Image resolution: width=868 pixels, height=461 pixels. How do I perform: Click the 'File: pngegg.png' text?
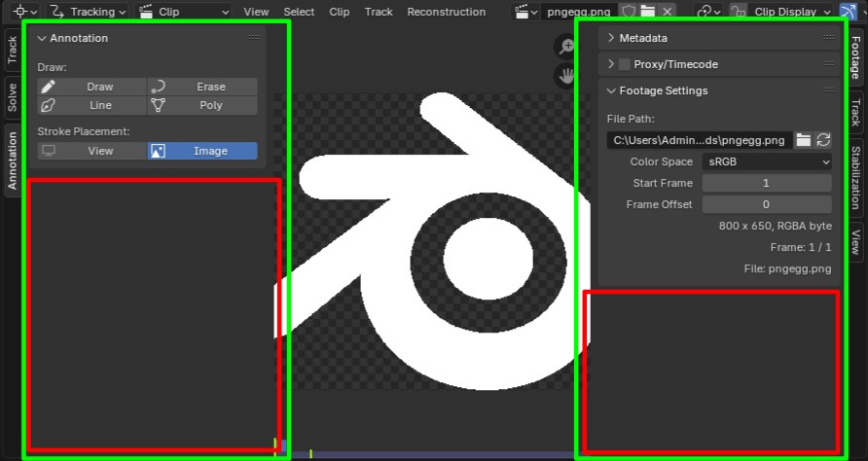tap(787, 269)
